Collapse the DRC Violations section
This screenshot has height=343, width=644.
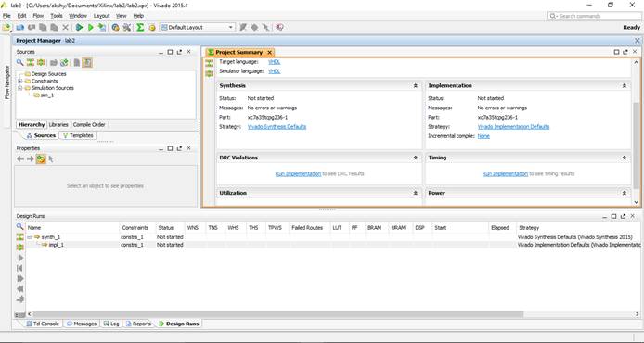tap(415, 158)
